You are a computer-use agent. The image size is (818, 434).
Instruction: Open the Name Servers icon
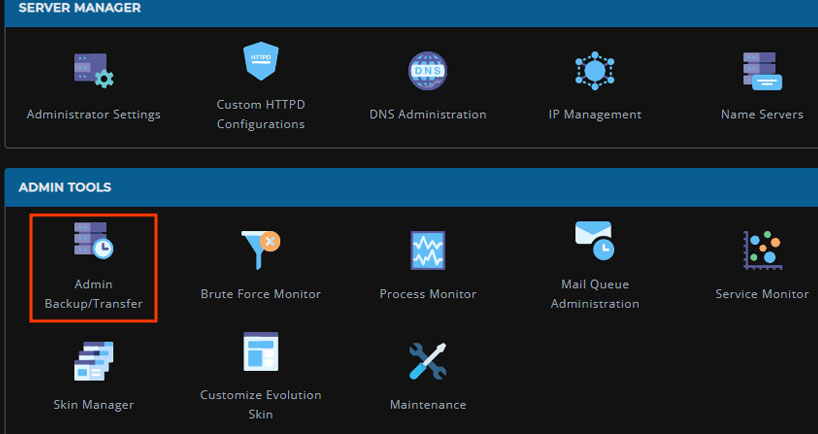coord(762,71)
